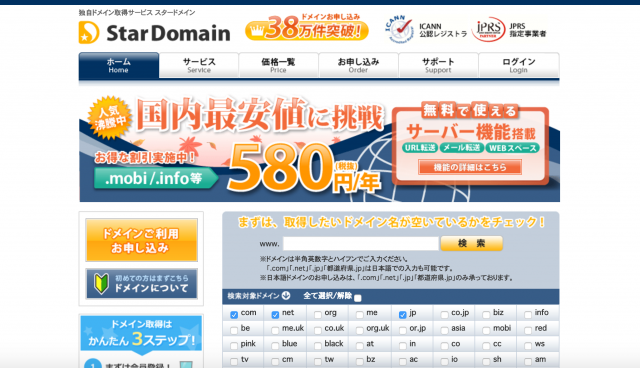The height and width of the screenshot is (368, 640).
Task: Check the pink domain checkbox
Action: (x=234, y=346)
